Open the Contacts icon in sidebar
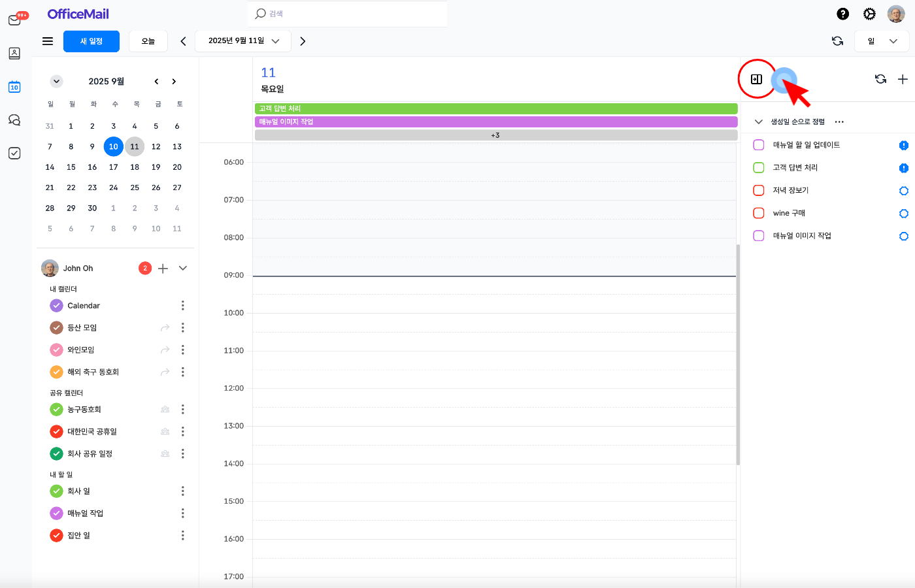Viewport: 915px width, 588px height. [14, 54]
